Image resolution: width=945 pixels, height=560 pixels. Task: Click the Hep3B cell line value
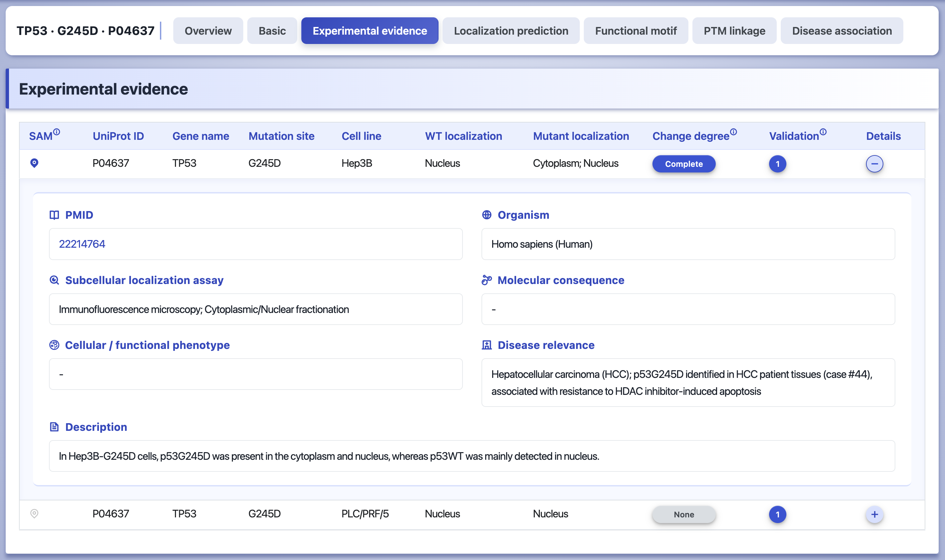click(357, 163)
